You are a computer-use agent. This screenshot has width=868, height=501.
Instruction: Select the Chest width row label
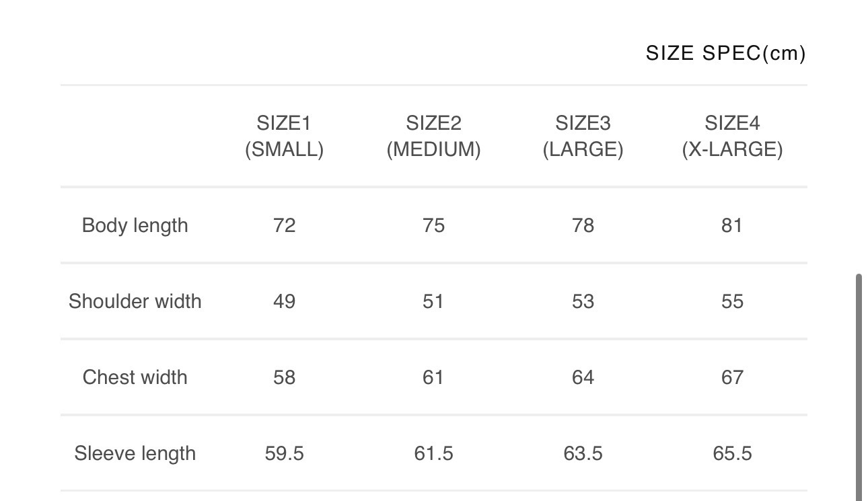[x=135, y=377]
